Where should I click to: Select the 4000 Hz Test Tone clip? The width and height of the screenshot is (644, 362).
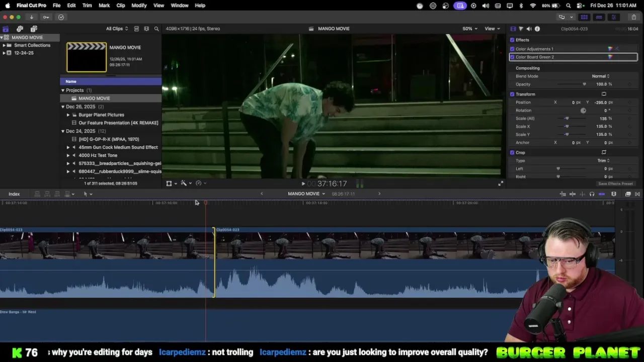[x=98, y=155]
